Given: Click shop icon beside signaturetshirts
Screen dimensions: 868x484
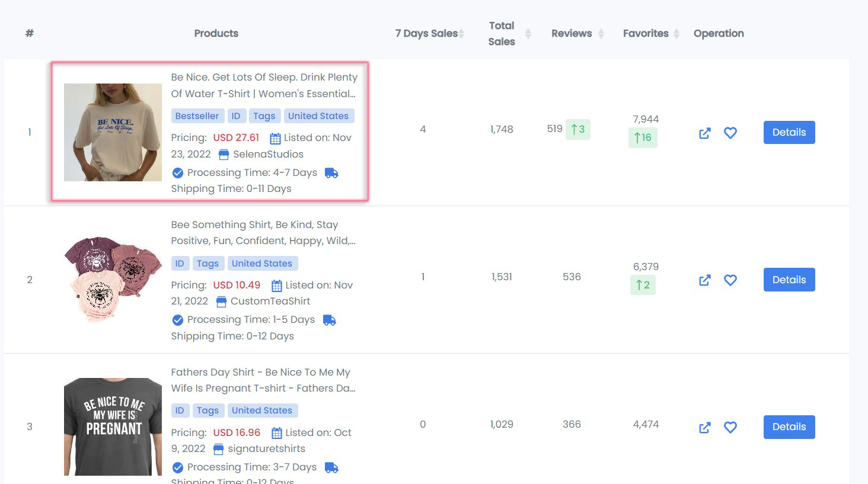Looking at the screenshot, I should pos(218,449).
